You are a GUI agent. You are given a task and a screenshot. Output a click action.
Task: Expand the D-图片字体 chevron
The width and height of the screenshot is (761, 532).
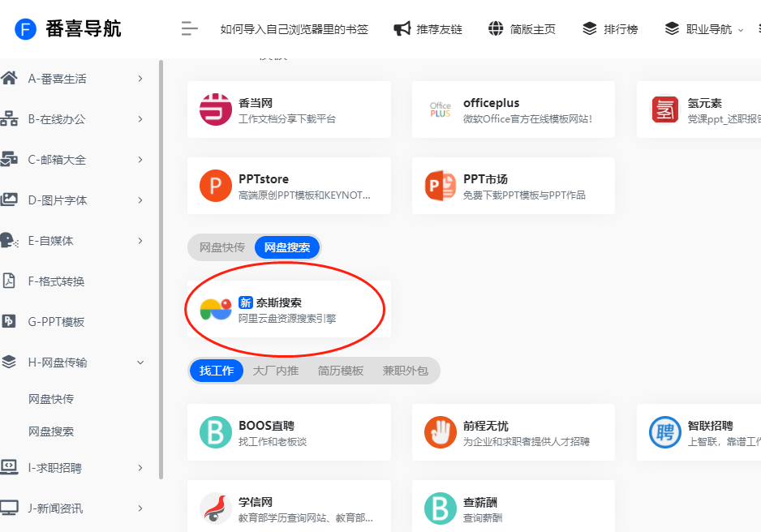coord(140,200)
